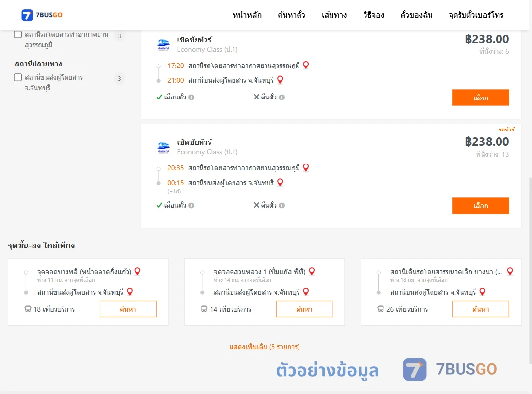The width and height of the screenshot is (532, 394).
Task: Open วิธีจอง menu item
Action: (x=373, y=15)
